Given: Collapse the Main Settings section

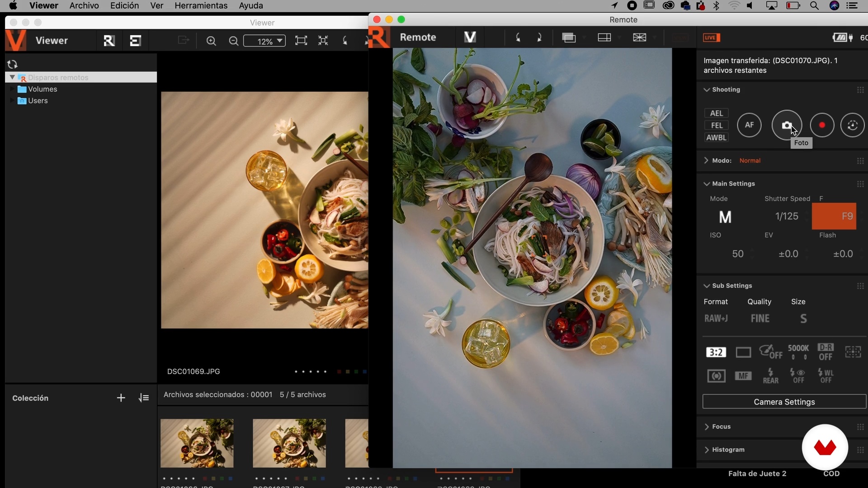Looking at the screenshot, I should coord(707,183).
